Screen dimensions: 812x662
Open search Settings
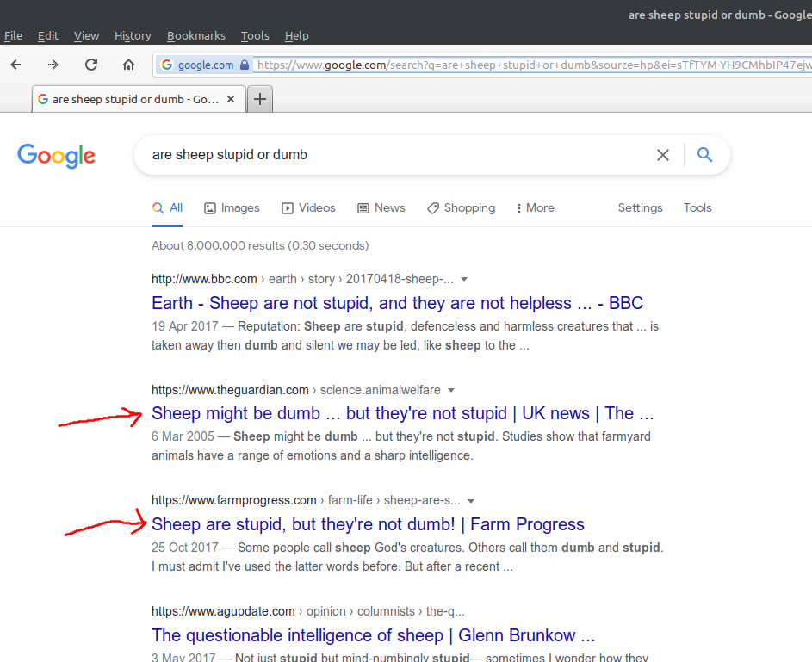pyautogui.click(x=640, y=208)
